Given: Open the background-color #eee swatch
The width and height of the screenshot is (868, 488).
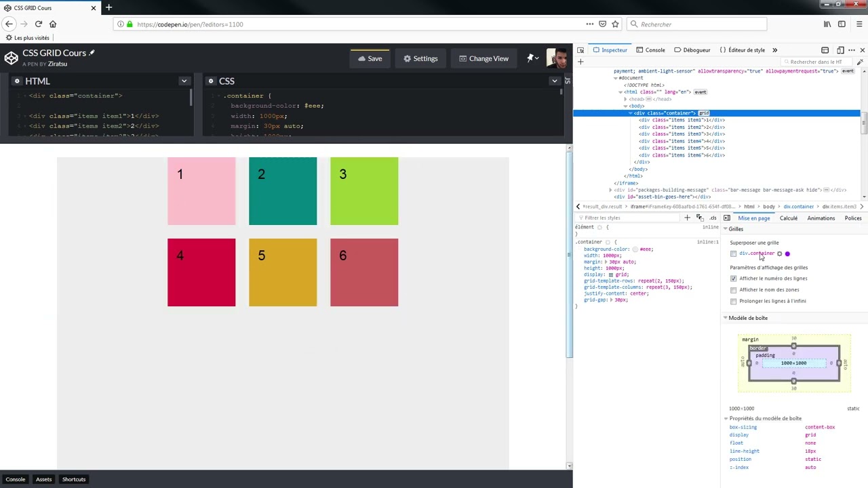Looking at the screenshot, I should (635, 249).
